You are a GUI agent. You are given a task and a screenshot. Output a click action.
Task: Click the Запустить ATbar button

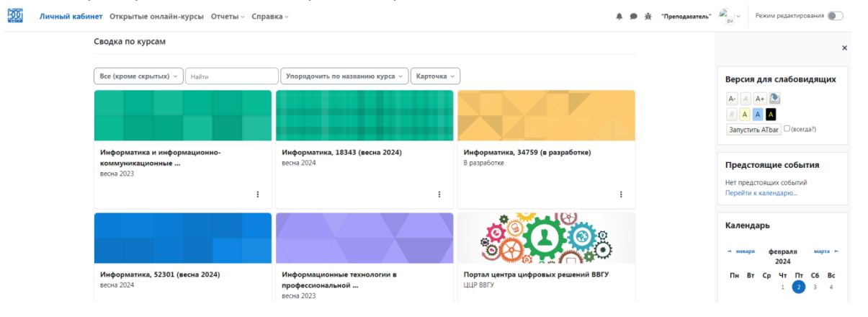coord(753,129)
